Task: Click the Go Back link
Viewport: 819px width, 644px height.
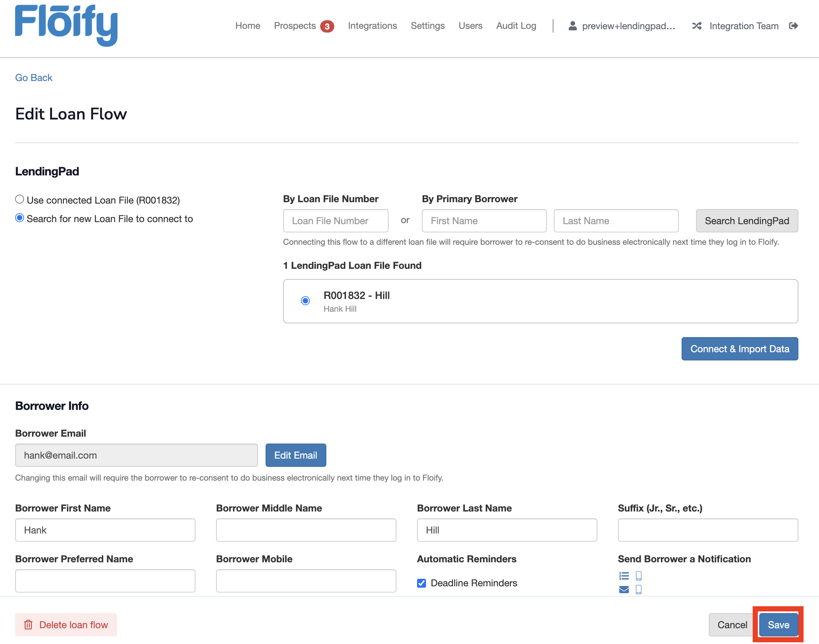Action: [34, 78]
